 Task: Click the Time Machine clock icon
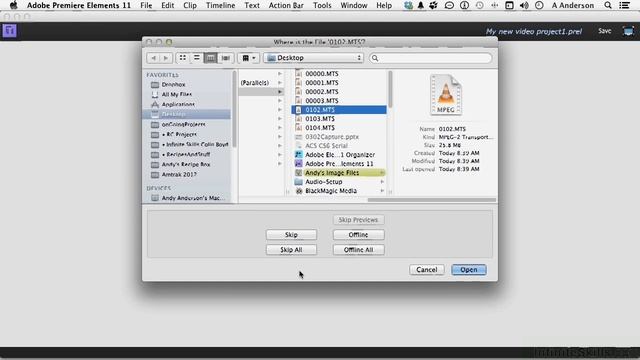tap(480, 5)
